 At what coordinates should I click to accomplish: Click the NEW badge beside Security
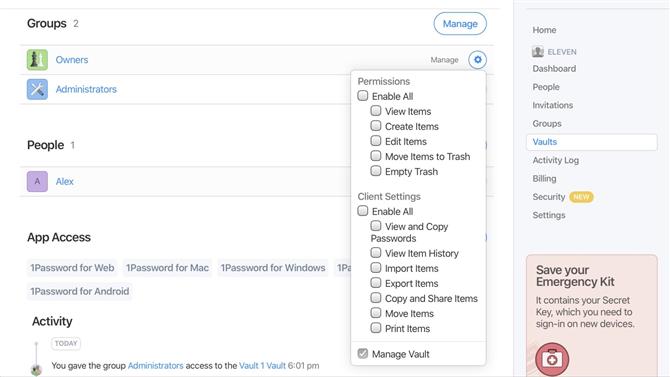[581, 197]
